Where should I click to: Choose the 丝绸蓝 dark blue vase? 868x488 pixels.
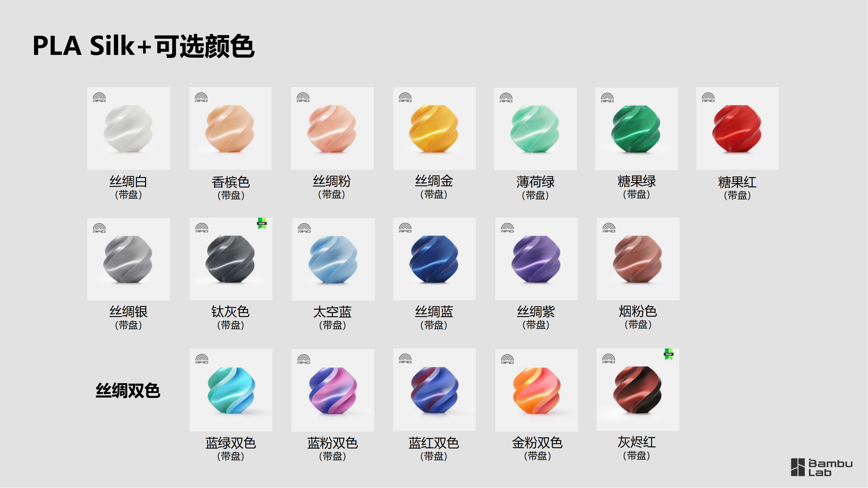[x=434, y=259]
